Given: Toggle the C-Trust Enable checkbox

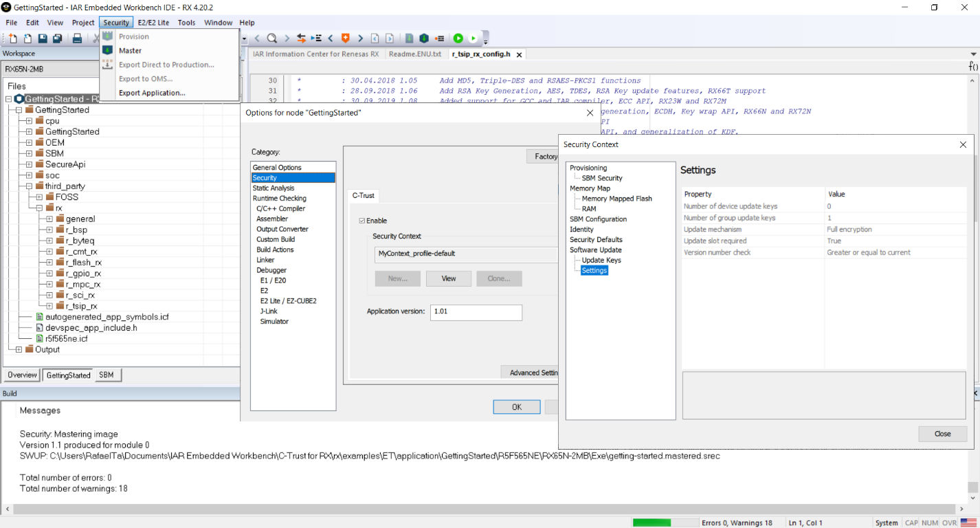Looking at the screenshot, I should point(362,221).
